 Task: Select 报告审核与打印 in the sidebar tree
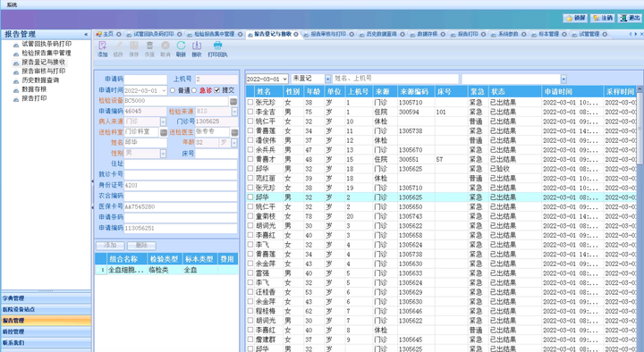pos(43,71)
